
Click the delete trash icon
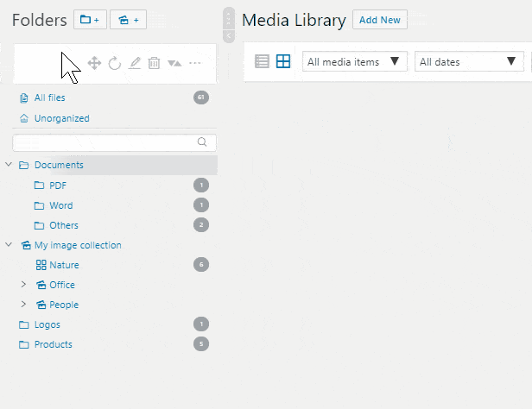click(x=154, y=63)
